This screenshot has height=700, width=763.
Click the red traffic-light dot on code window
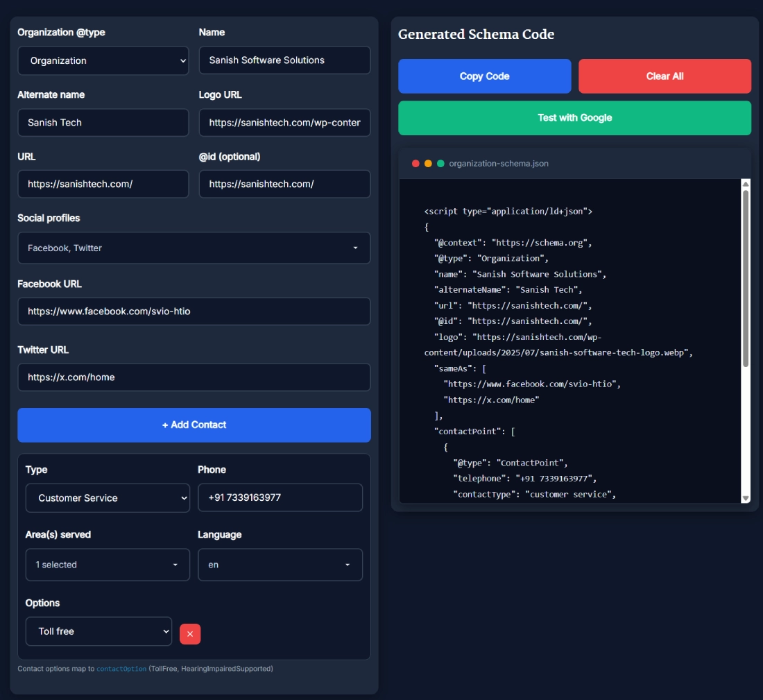coord(414,164)
